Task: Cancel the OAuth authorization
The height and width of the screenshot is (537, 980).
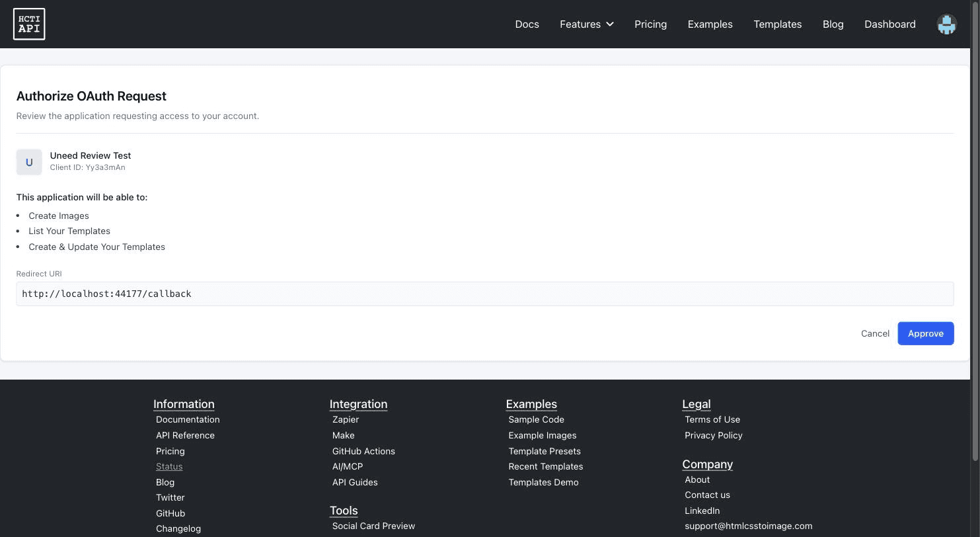Action: [x=875, y=333]
